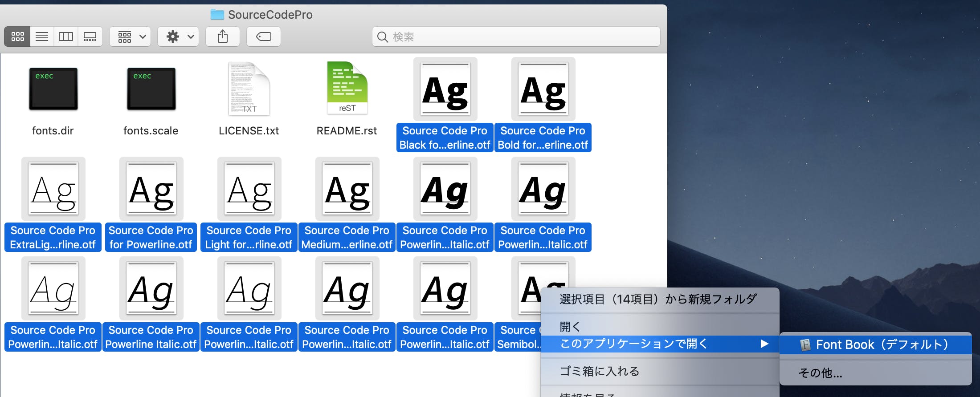Click the fonts.scale file name
Viewport: 980px width, 397px height.
(151, 131)
